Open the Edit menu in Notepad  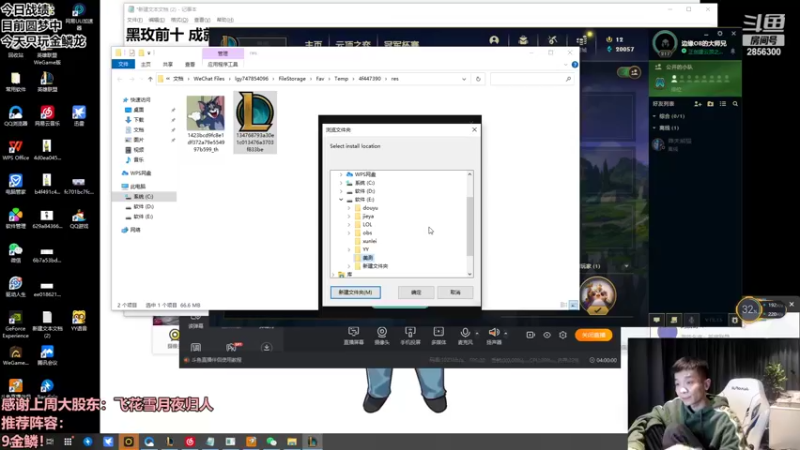click(157, 20)
